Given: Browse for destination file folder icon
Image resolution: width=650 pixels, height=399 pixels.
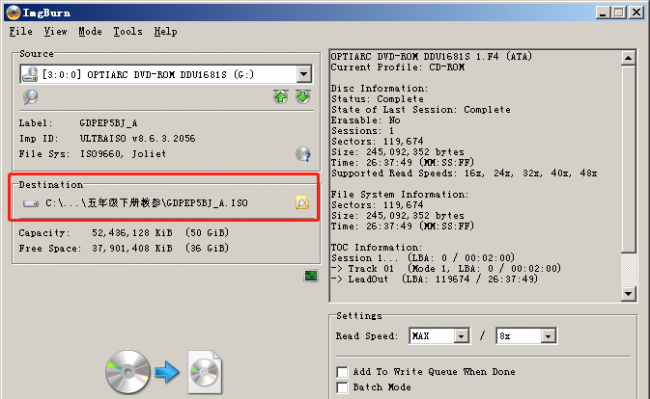Looking at the screenshot, I should click(302, 202).
